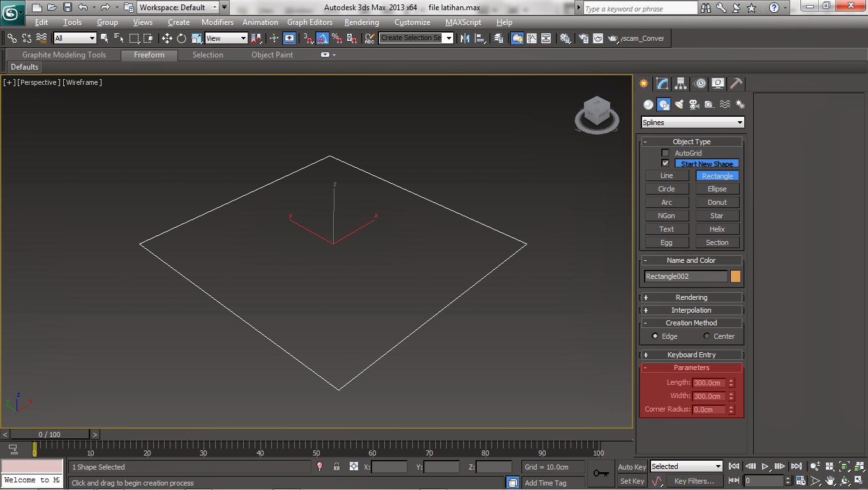Expand the Rendering rollout
868x490 pixels.
tap(691, 297)
